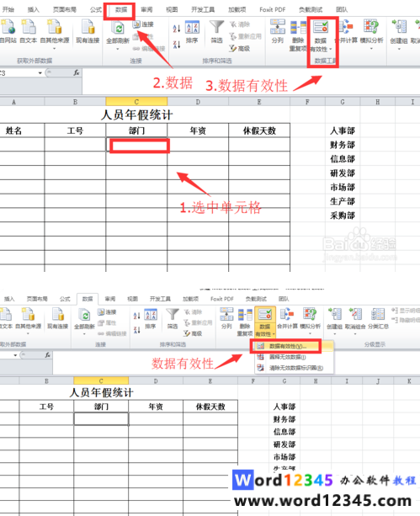This screenshot has width=420, height=516.
Task: Click 现有连接 icon in upper screenshot
Action: coord(88,27)
